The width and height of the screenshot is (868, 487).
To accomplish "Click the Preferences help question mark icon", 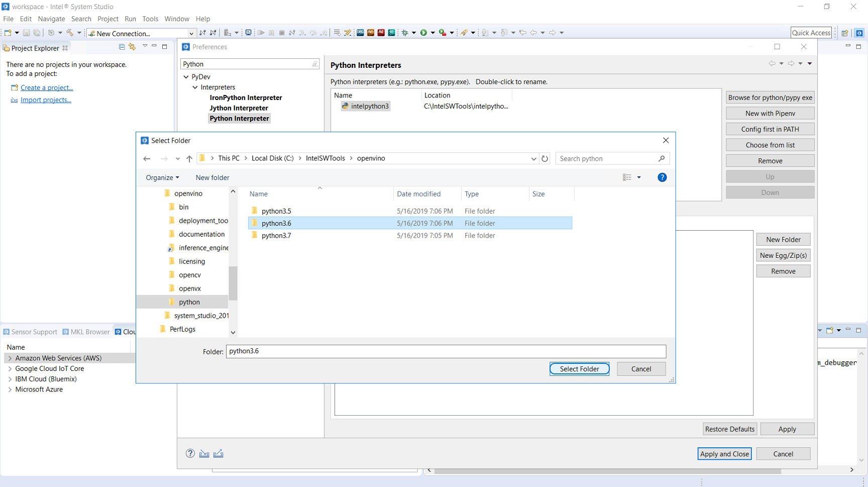I will click(190, 453).
